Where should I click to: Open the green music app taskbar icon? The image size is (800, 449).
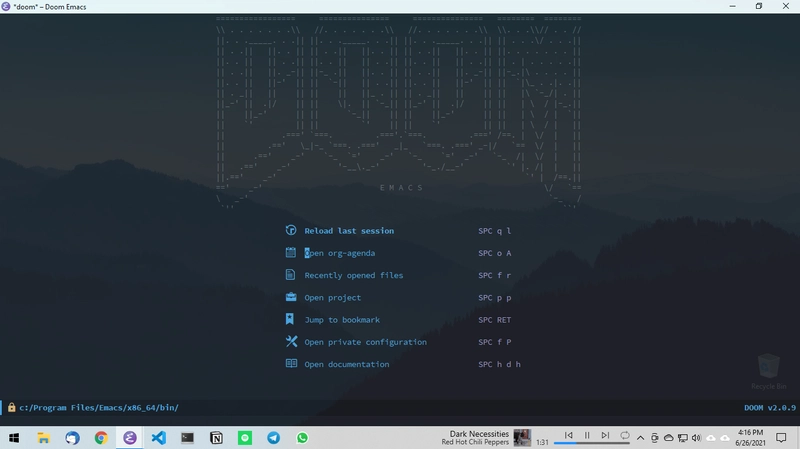point(245,438)
